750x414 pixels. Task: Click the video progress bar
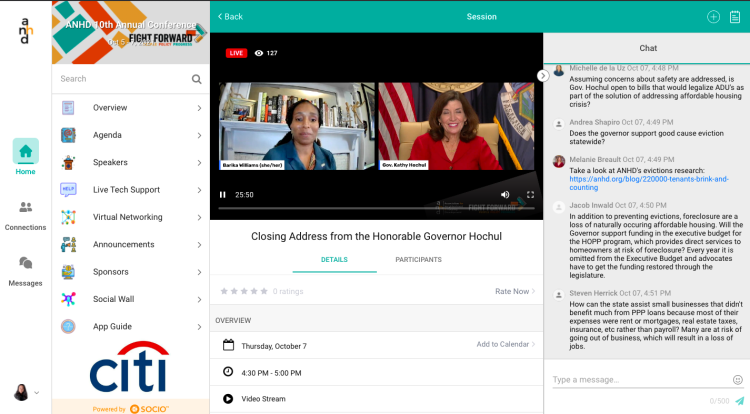click(x=376, y=208)
